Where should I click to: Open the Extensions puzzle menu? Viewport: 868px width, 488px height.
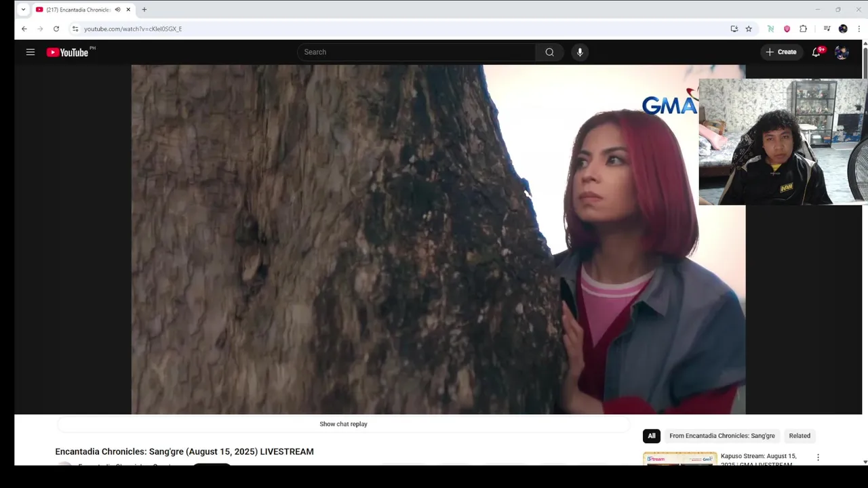804,28
